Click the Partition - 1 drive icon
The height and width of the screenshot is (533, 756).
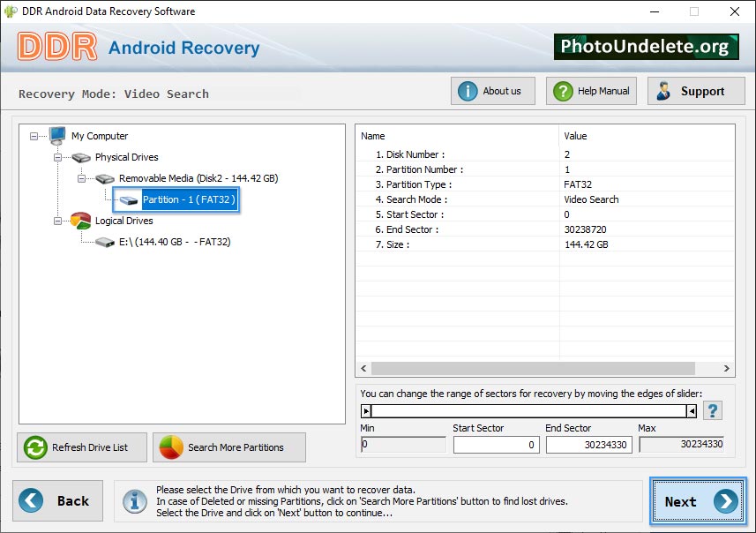(x=128, y=199)
